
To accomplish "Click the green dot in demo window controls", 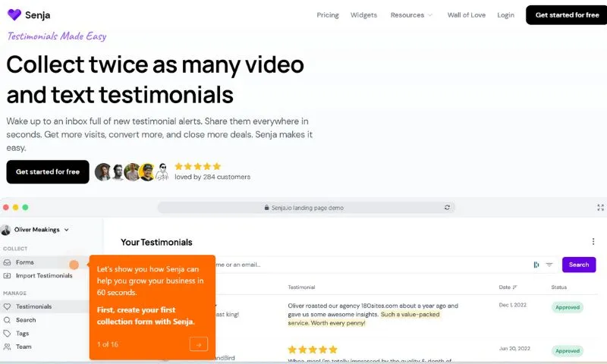I will click(25, 207).
